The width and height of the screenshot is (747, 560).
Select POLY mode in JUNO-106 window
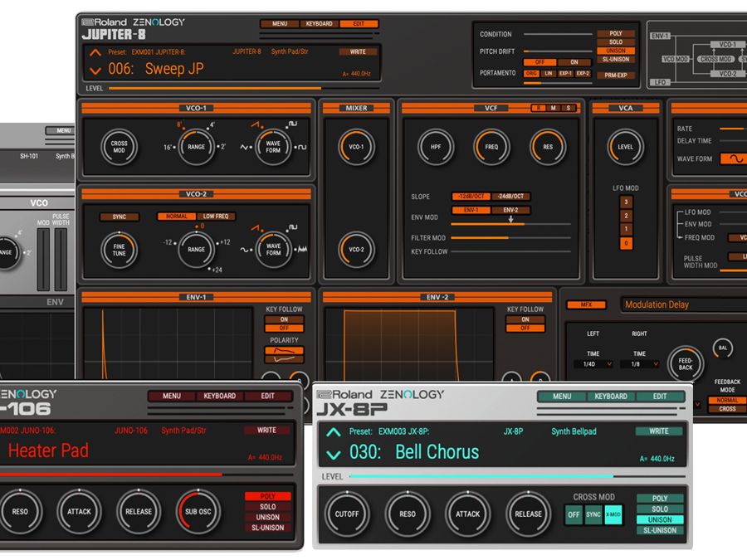click(268, 496)
